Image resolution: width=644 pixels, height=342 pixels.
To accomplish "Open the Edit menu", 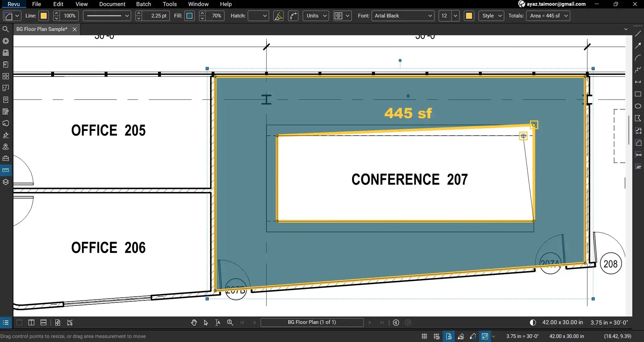I will [x=58, y=4].
